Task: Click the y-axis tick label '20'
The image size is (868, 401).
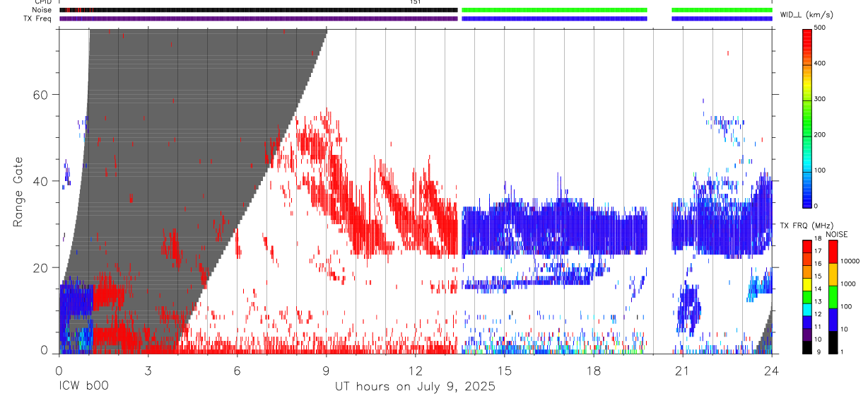Action: point(40,268)
